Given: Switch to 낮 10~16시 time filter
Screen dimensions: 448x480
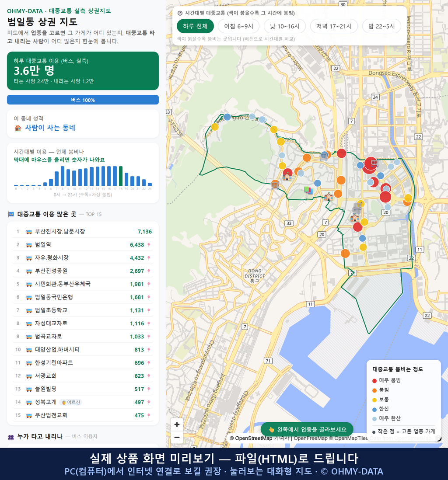Looking at the screenshot, I should click(x=285, y=26).
